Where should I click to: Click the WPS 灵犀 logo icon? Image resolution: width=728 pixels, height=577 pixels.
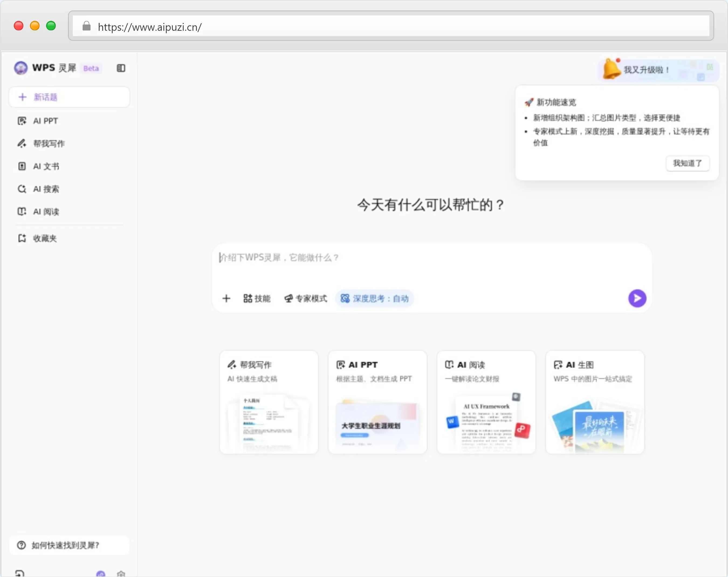click(21, 68)
